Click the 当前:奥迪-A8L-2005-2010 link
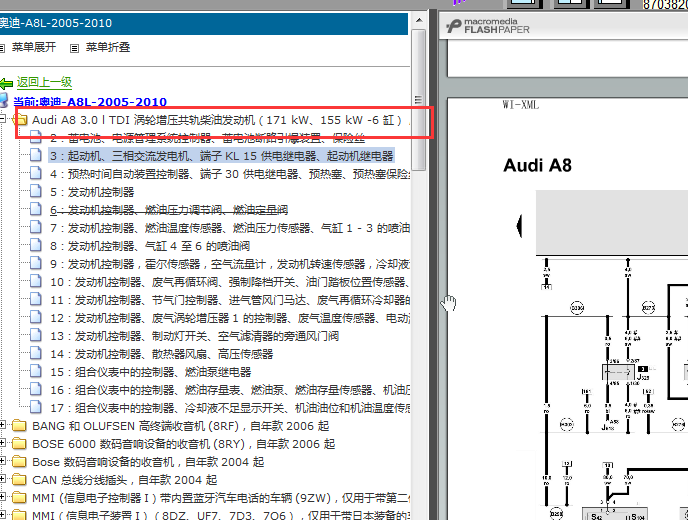 [90, 102]
